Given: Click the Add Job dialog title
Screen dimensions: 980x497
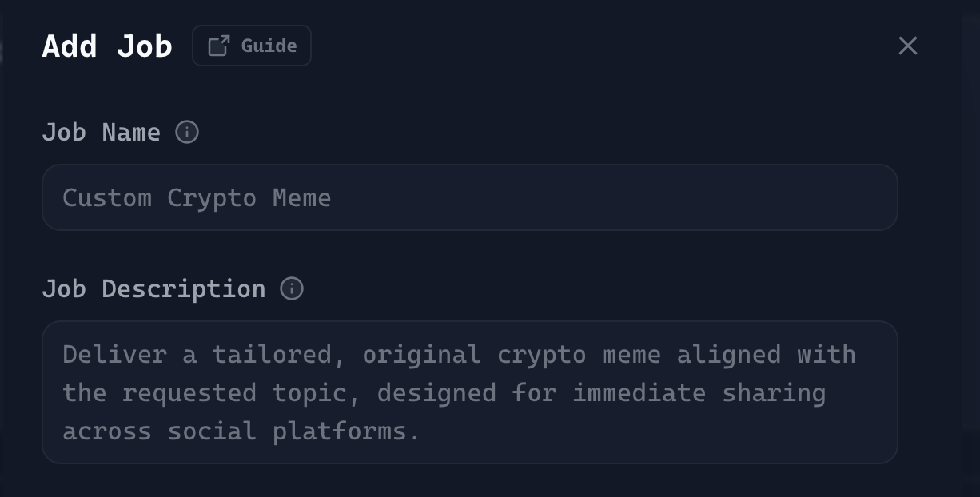Looking at the screenshot, I should point(107,46).
